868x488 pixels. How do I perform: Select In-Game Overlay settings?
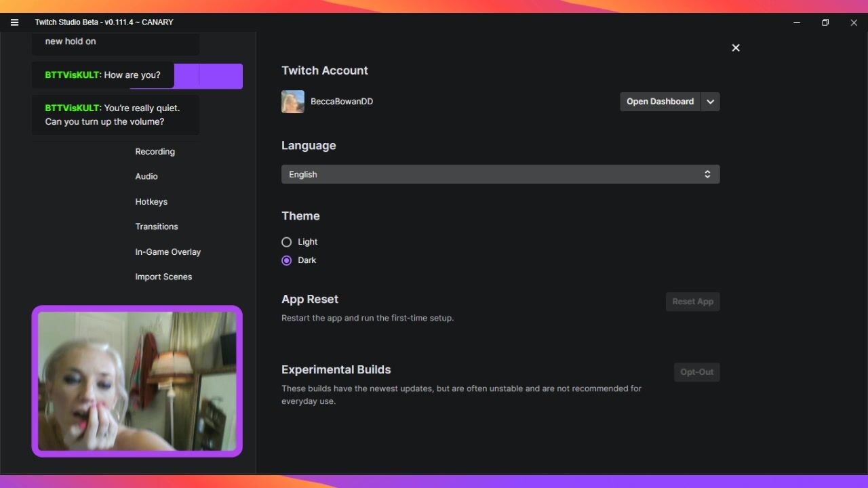click(167, 252)
